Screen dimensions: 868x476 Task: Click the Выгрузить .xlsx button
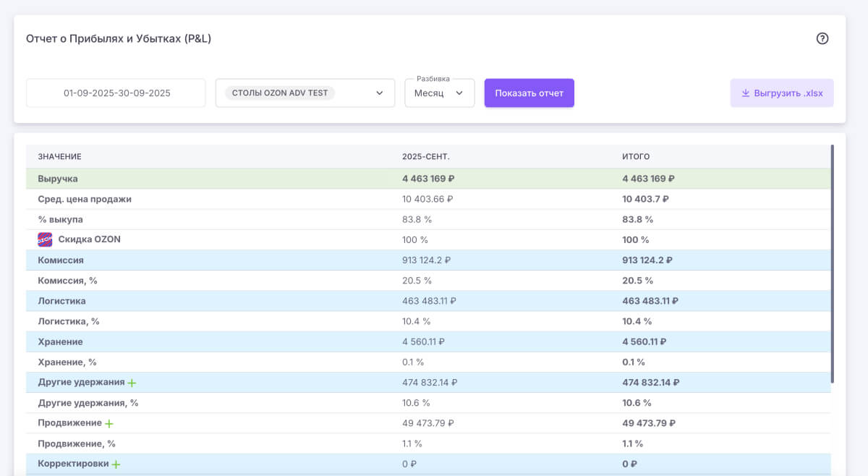point(782,93)
